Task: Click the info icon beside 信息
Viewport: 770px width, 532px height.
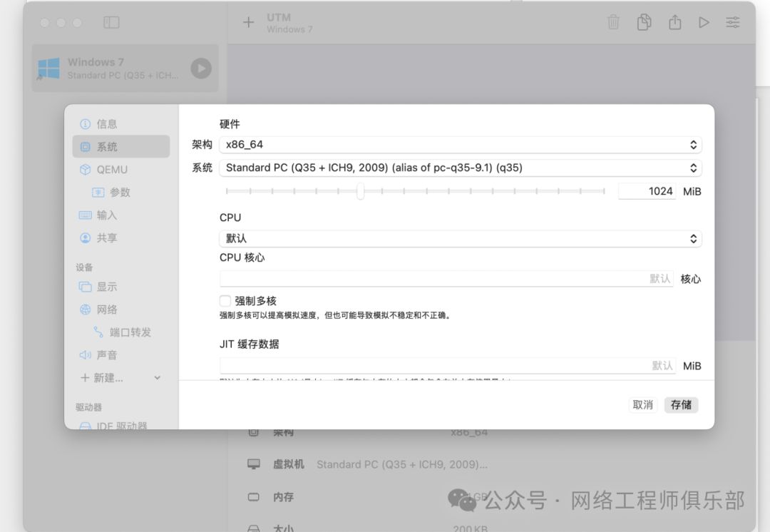Action: point(86,124)
